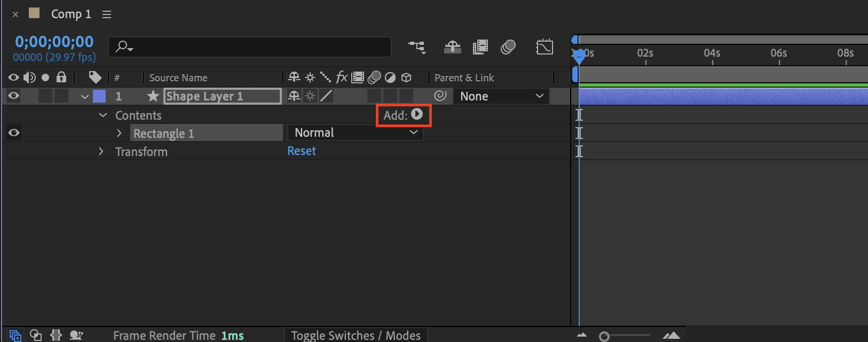The image size is (868, 342).
Task: Click the Shy icon in the switches header
Action: pyautogui.click(x=294, y=77)
